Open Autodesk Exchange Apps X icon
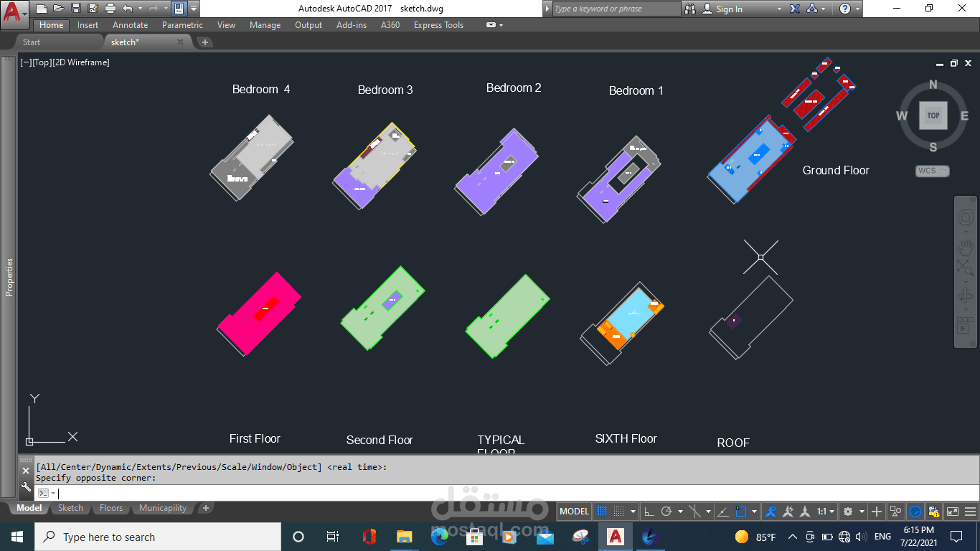 point(795,9)
